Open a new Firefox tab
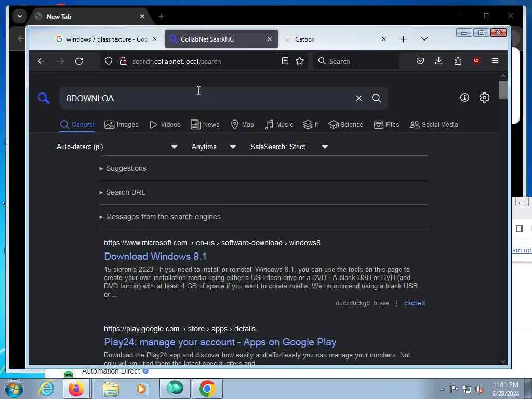 pos(403,39)
